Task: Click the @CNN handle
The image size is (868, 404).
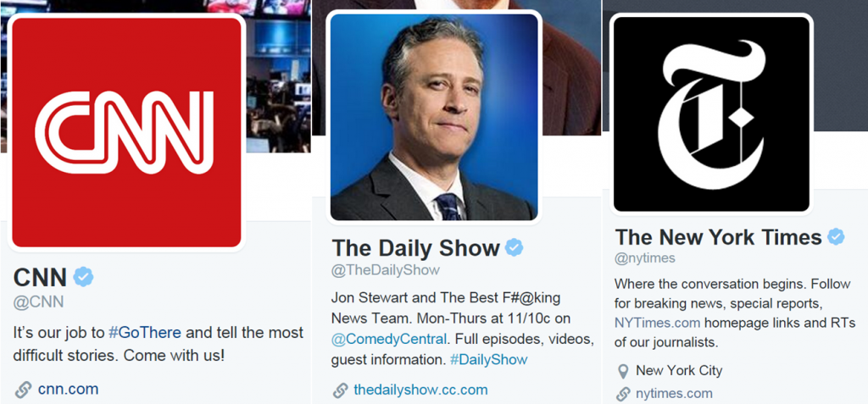Action: [x=38, y=302]
